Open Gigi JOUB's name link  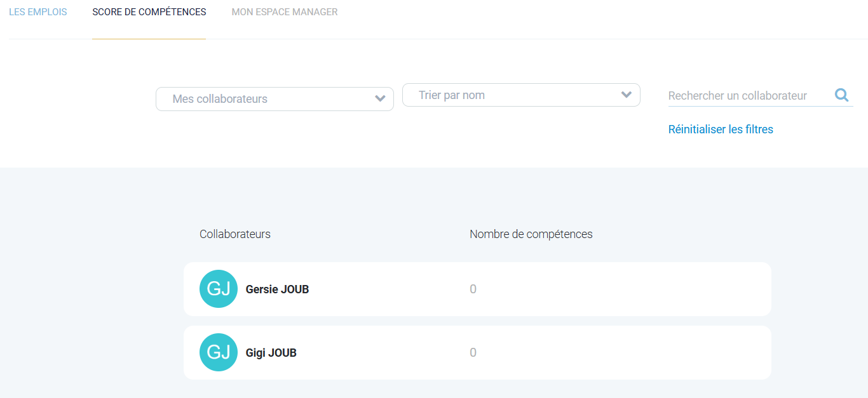click(271, 353)
